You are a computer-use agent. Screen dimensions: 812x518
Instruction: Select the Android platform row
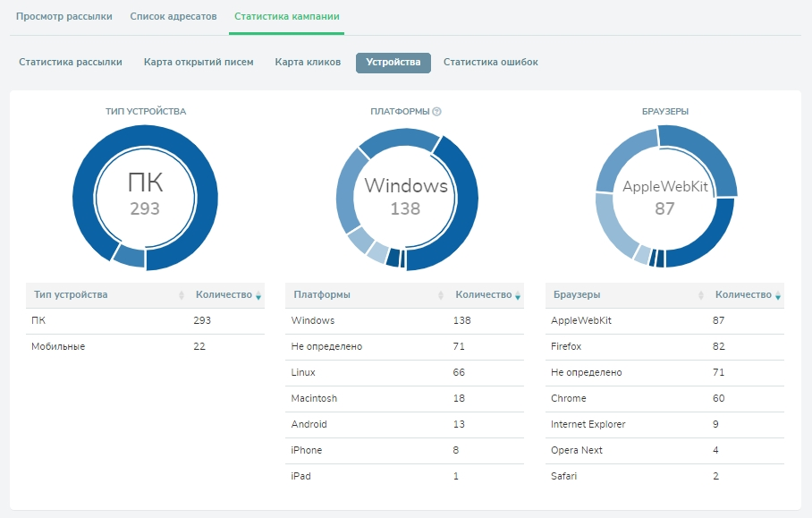[404, 425]
